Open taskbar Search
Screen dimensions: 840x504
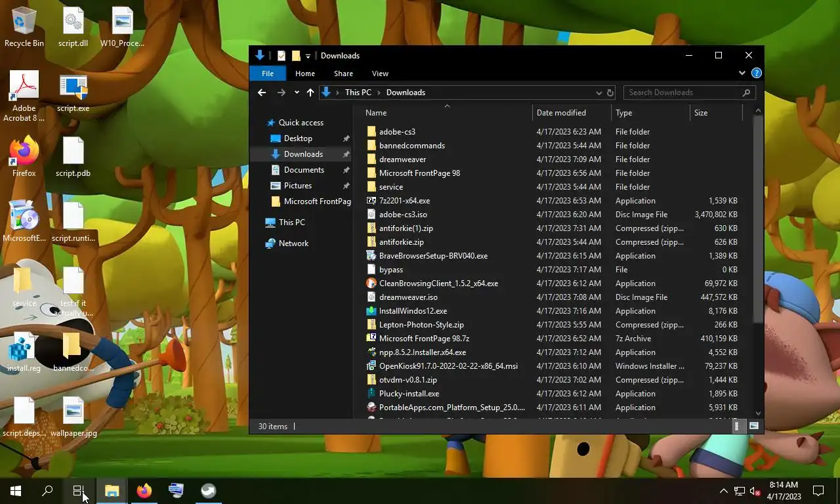pos(47,491)
